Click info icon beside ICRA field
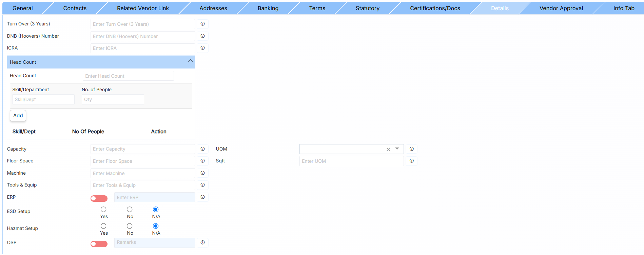The height and width of the screenshot is (255, 644). coord(202,48)
